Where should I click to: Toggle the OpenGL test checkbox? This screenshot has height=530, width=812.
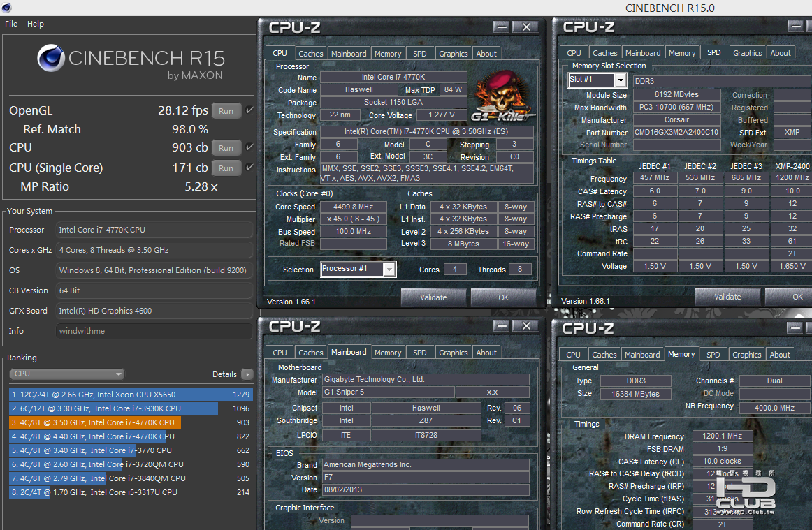[x=249, y=110]
